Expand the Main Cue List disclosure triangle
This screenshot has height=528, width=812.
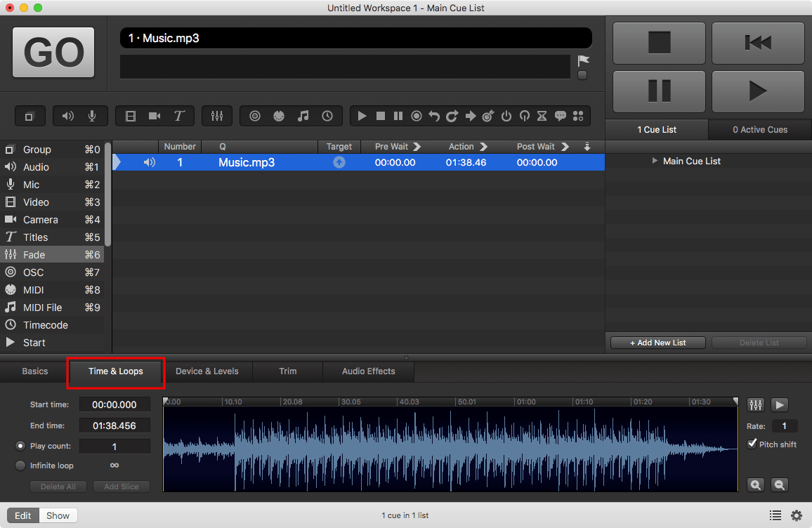(x=655, y=161)
